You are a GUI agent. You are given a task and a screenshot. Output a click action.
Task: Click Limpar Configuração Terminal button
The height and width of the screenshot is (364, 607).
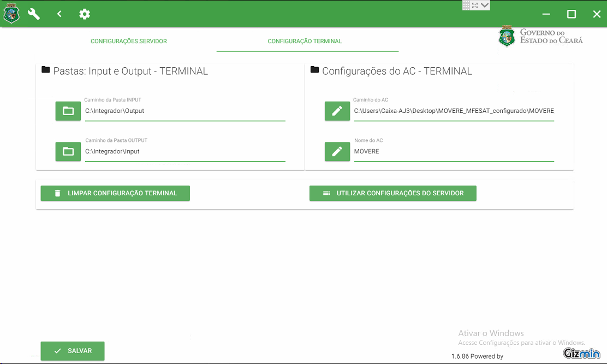pos(115,193)
